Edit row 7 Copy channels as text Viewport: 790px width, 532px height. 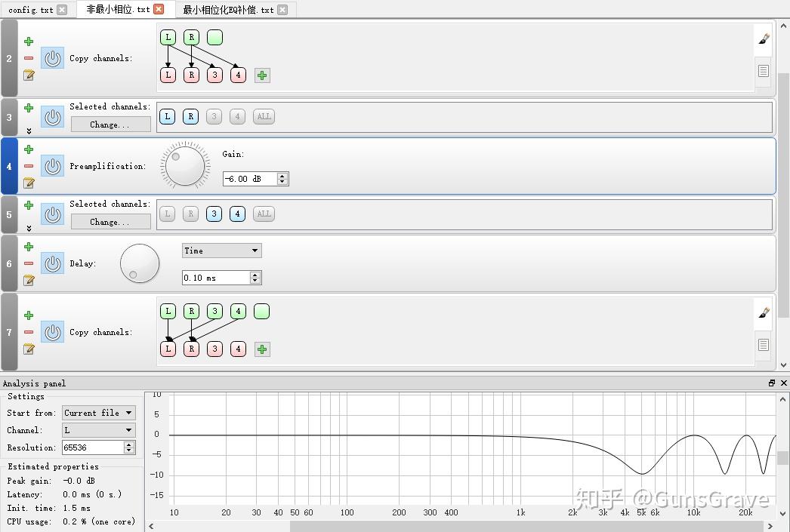[x=29, y=349]
